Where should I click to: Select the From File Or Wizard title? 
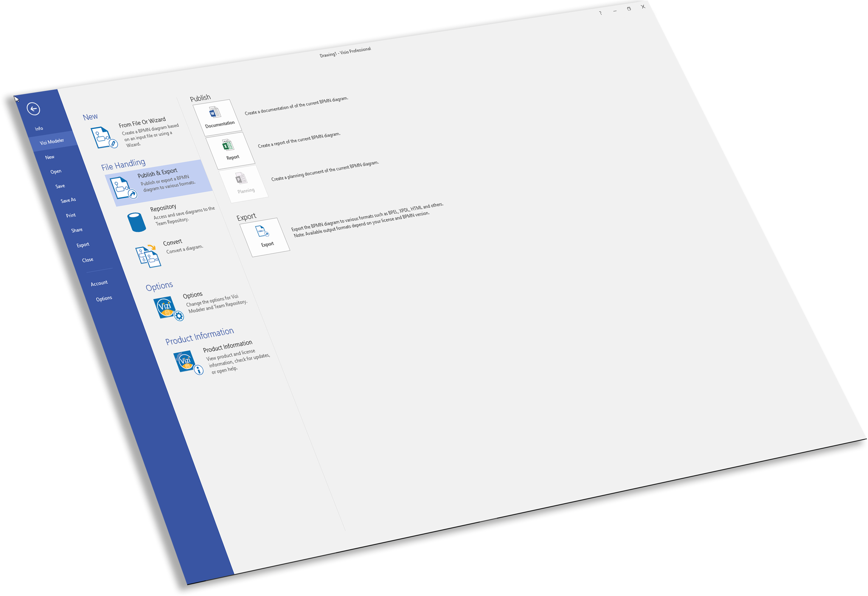(x=142, y=122)
